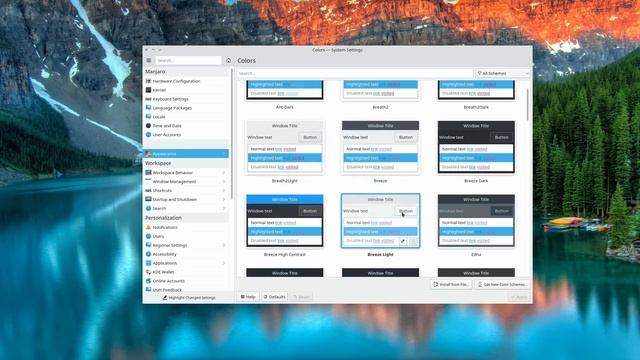Expand the Regional Settings chevron
Image resolution: width=640 pixels, height=360 pixels.
pos(224,245)
